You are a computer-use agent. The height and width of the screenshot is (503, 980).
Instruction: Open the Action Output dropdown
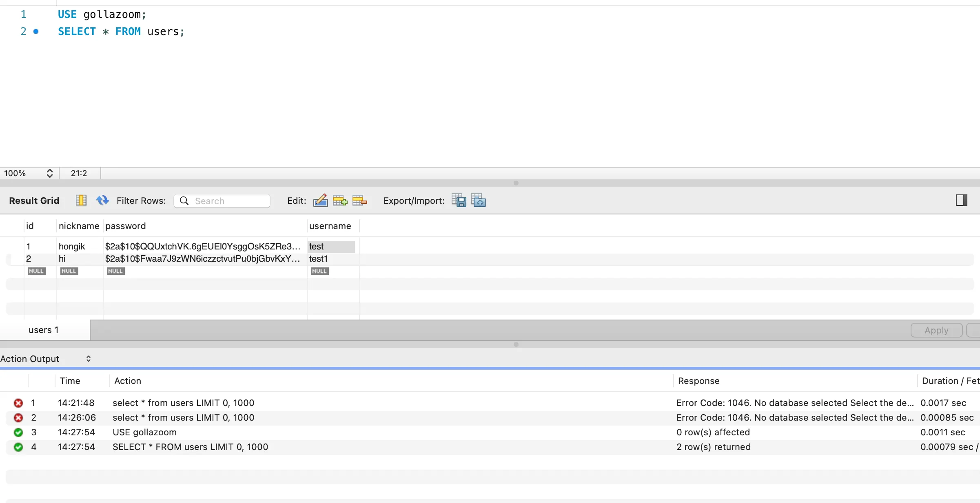point(88,359)
